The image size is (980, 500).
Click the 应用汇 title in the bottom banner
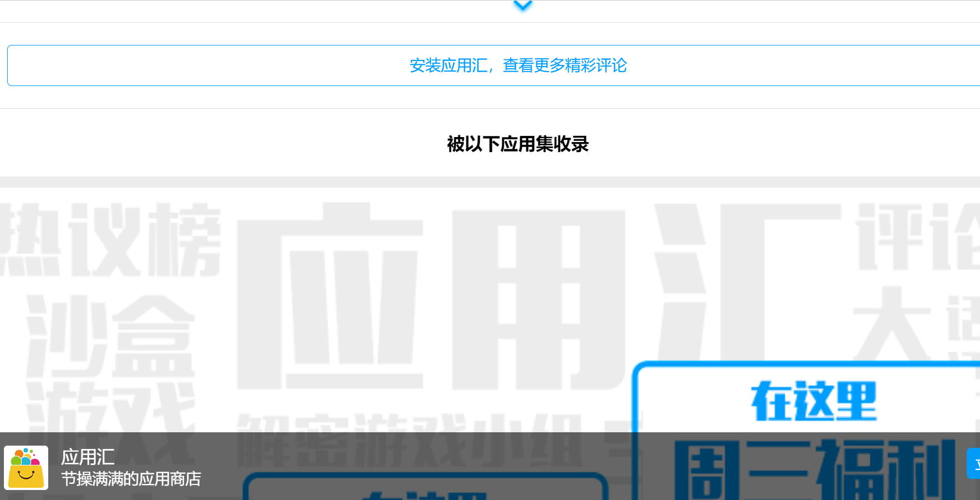coord(88,457)
